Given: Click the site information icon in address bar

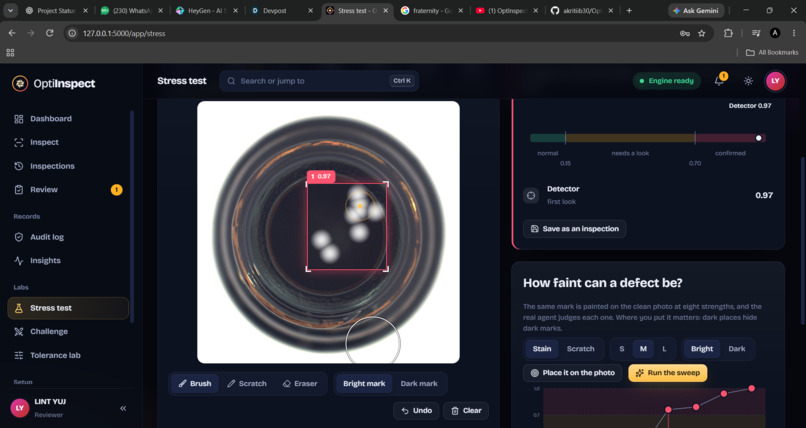Looking at the screenshot, I should (72, 33).
